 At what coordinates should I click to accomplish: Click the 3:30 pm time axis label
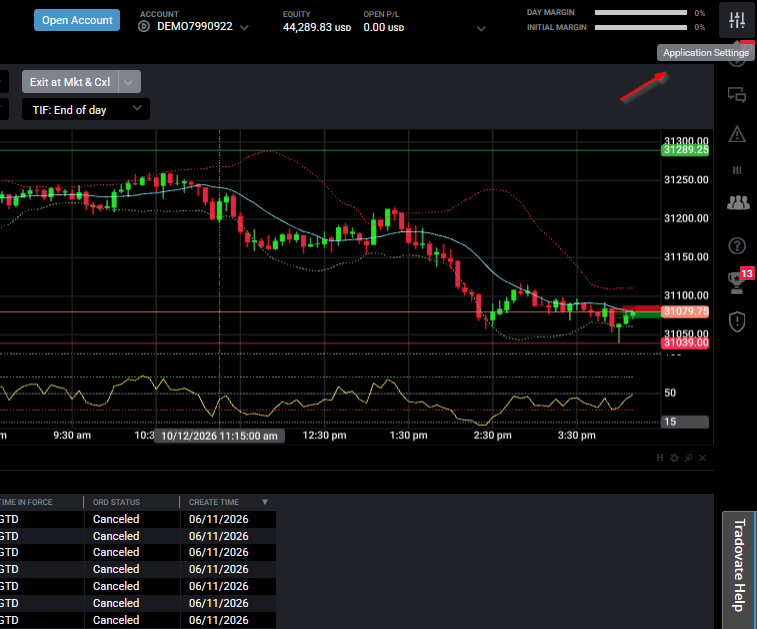576,435
